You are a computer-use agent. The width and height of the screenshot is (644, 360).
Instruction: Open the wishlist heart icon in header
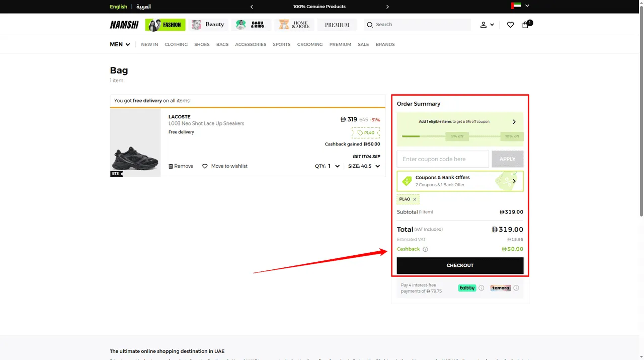coord(510,25)
